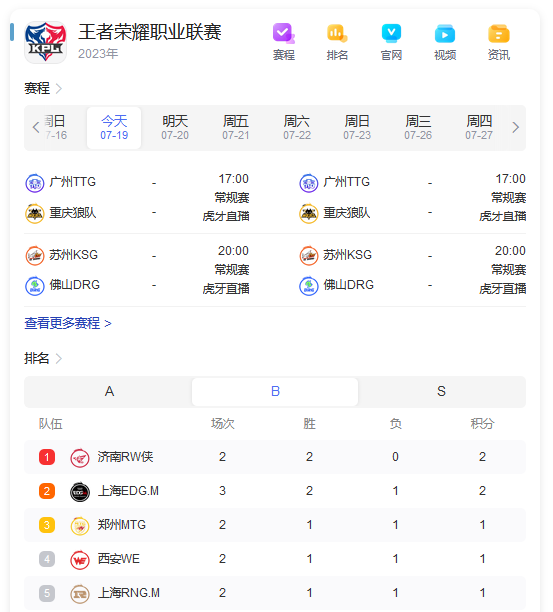Switch to group A ranking tab
Image resolution: width=553 pixels, height=612 pixels.
109,391
